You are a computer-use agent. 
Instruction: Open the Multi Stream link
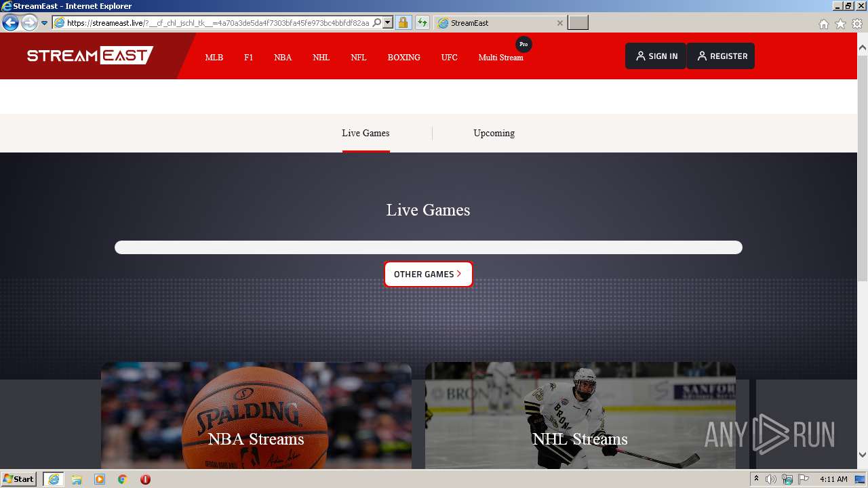tap(500, 58)
